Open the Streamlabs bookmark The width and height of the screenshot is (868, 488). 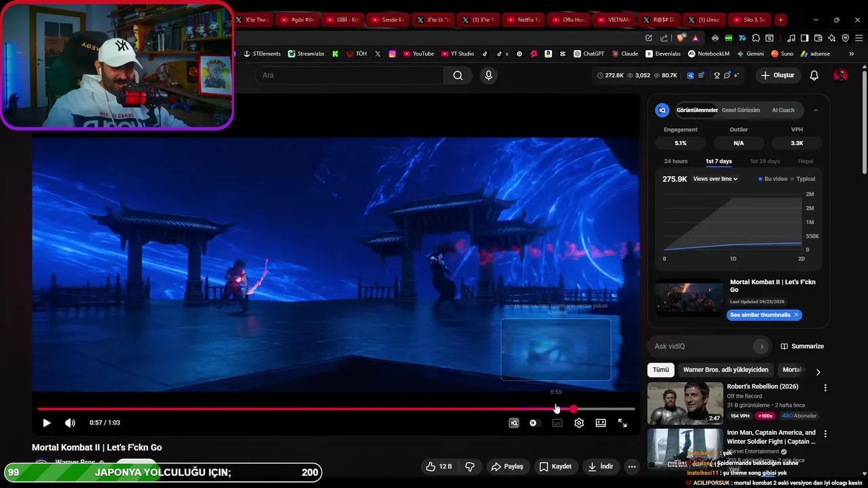click(x=306, y=54)
